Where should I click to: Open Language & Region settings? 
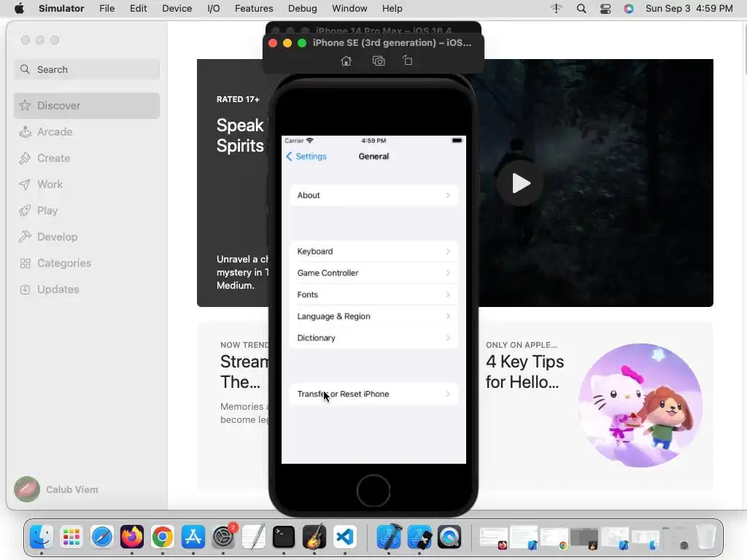click(x=373, y=316)
